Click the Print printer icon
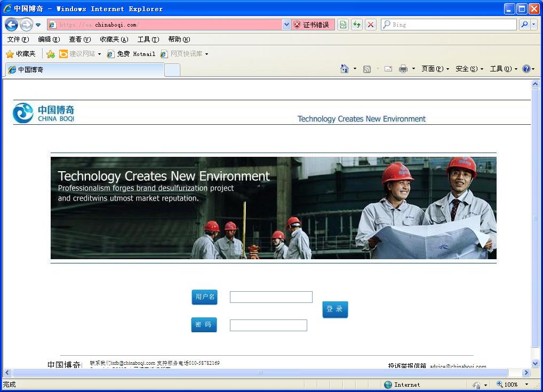 tap(403, 69)
